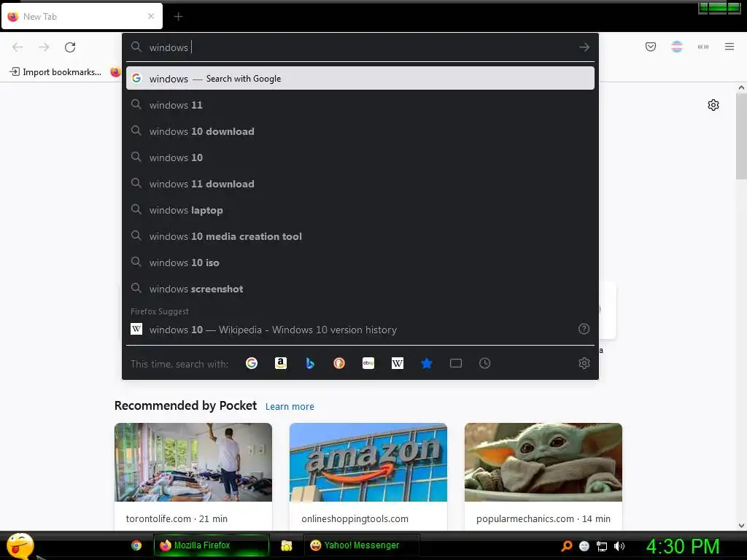Select suggestion 'windows 11 download'
Image resolution: width=747 pixels, height=560 pixels.
(360, 184)
